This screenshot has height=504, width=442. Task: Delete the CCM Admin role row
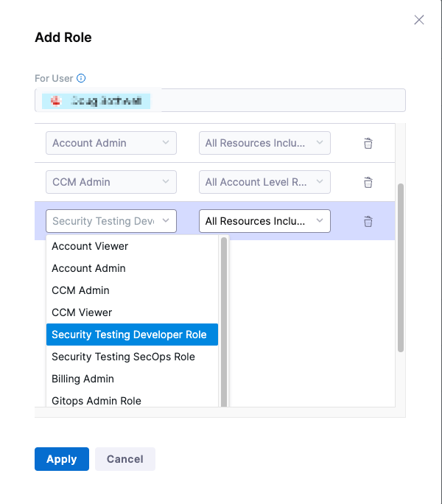click(x=368, y=183)
